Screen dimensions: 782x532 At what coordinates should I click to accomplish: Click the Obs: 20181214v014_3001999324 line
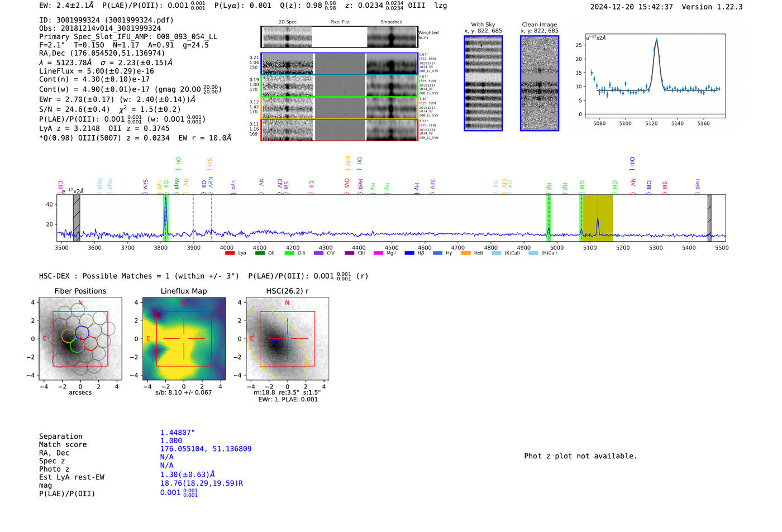click(100, 28)
